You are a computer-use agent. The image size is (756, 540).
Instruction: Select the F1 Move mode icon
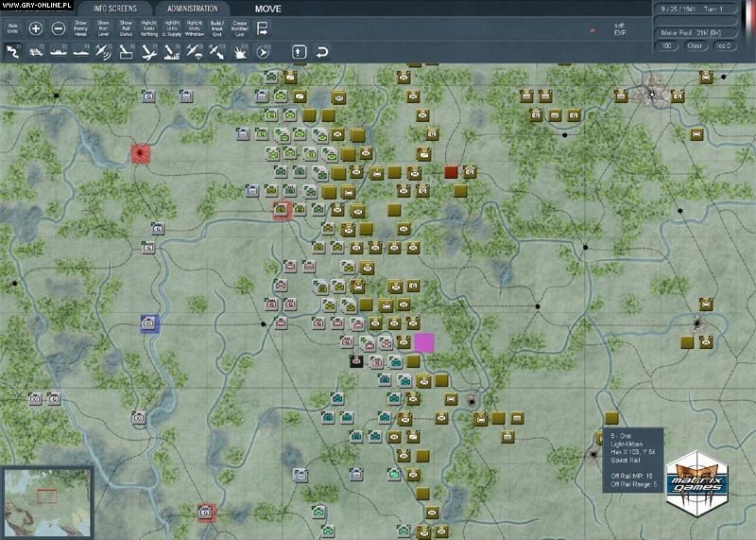pyautogui.click(x=13, y=52)
